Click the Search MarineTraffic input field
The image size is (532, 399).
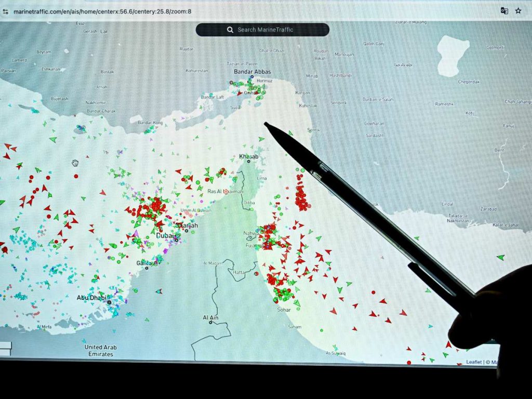click(270, 30)
